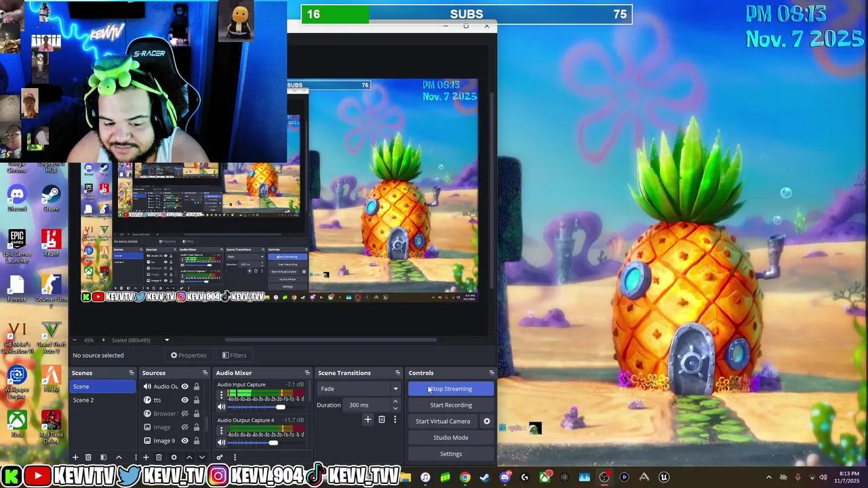Open the Steam desktop shortcut
The height and width of the screenshot is (488, 868).
point(51,198)
